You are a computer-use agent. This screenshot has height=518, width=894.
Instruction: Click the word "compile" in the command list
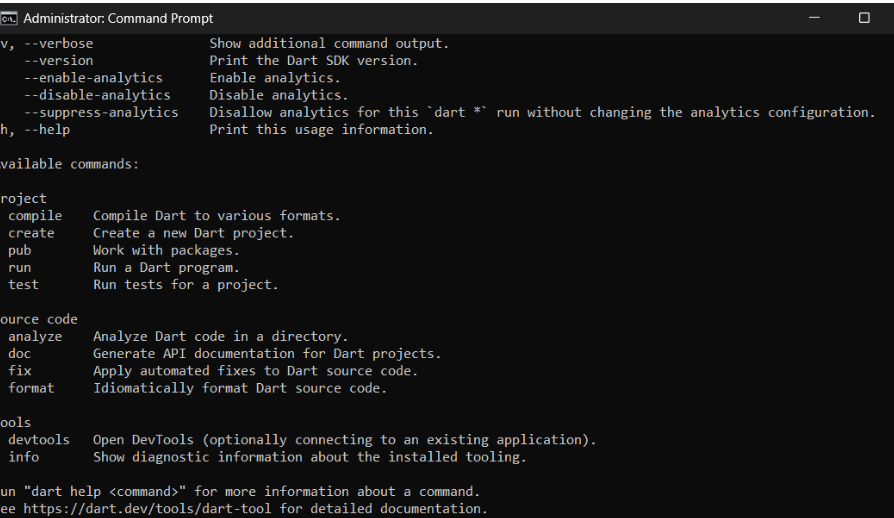pyautogui.click(x=35, y=216)
